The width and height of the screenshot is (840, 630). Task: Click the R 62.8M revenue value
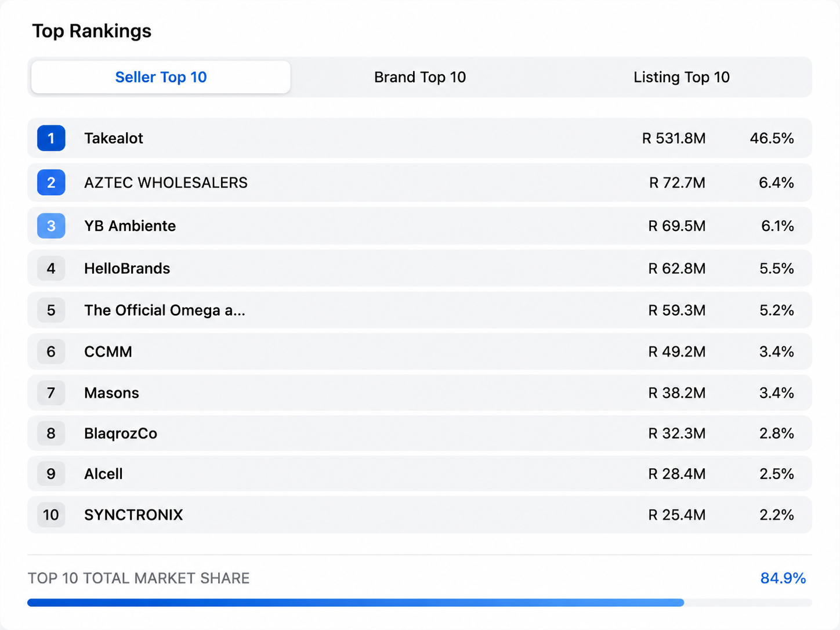coord(677,269)
